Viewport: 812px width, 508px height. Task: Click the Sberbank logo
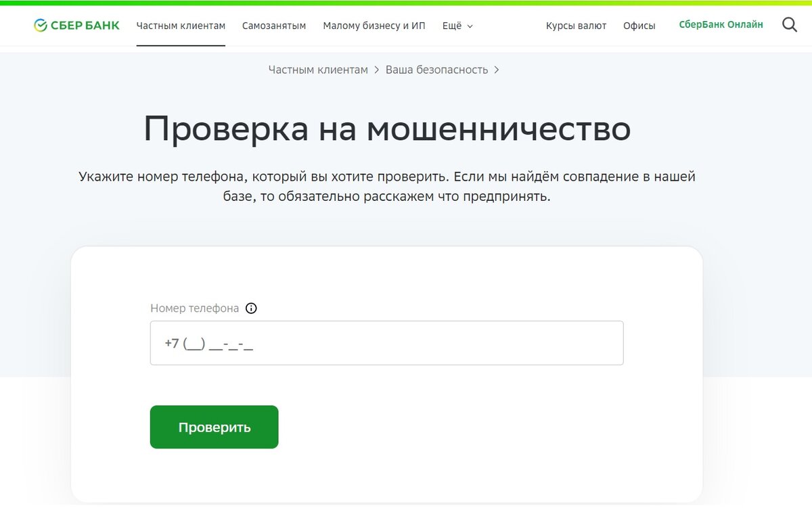click(x=76, y=26)
